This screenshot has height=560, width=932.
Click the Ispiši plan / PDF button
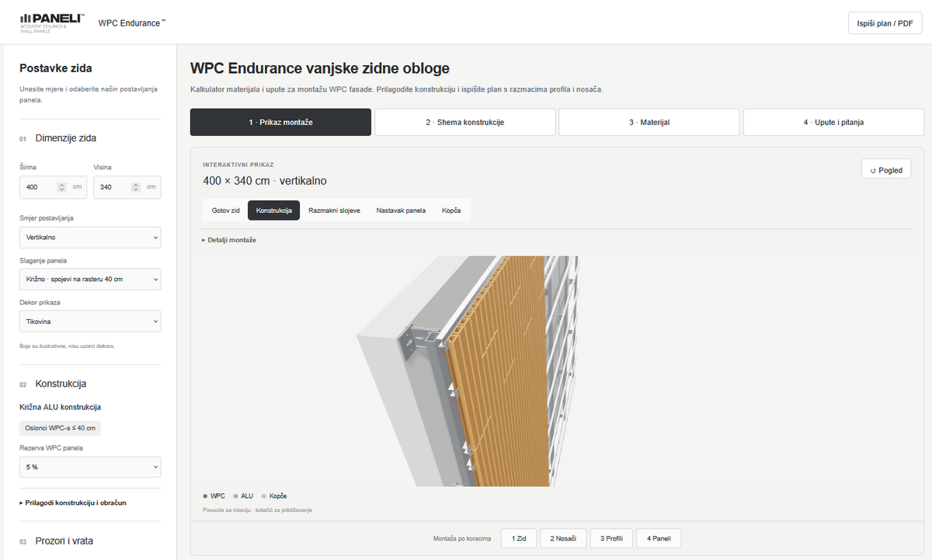pyautogui.click(x=885, y=23)
